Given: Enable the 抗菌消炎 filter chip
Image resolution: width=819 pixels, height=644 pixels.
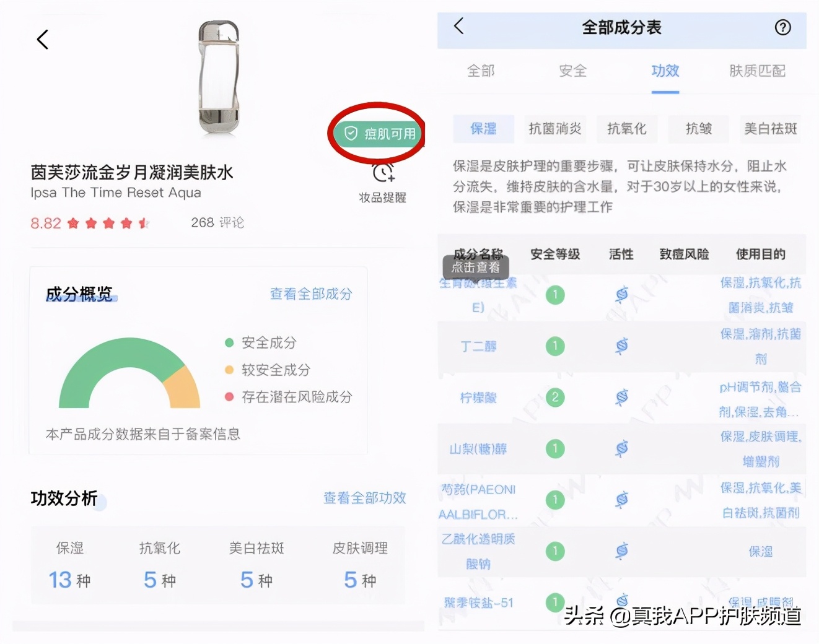Looking at the screenshot, I should point(555,128).
